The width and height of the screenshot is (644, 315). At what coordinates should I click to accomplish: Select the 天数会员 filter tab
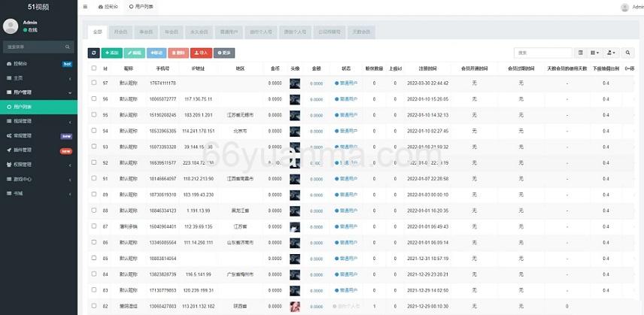(x=361, y=32)
